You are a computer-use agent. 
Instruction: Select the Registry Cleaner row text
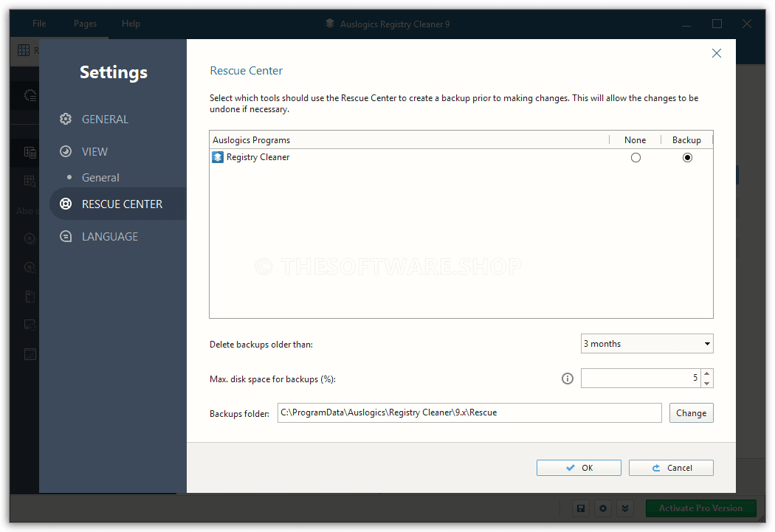coord(258,157)
